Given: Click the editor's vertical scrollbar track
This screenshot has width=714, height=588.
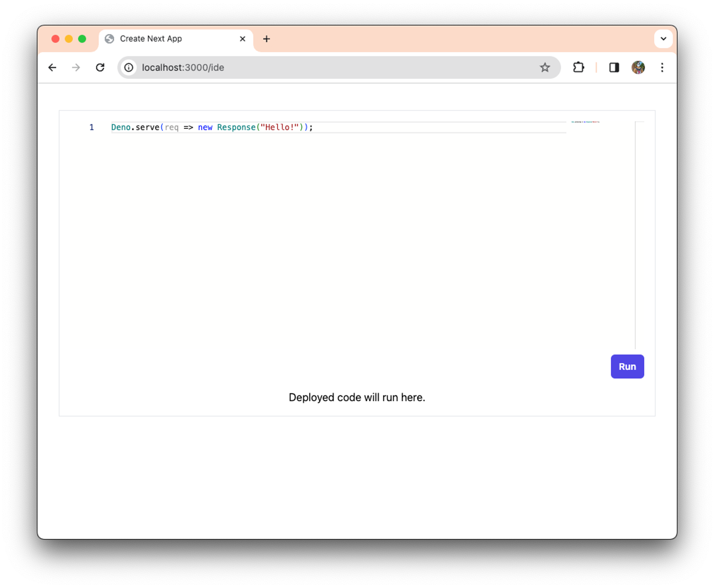Looking at the screenshot, I should [636, 232].
